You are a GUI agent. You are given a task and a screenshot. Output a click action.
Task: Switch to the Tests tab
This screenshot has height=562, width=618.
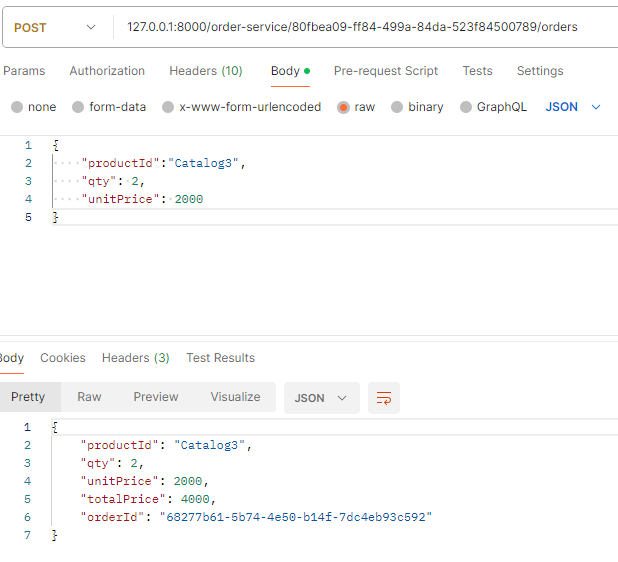pyautogui.click(x=477, y=71)
